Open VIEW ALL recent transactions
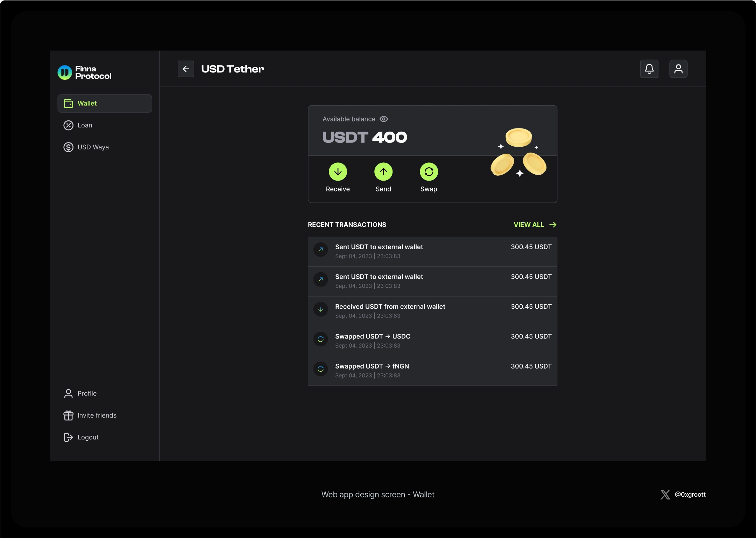756x538 pixels. point(529,224)
